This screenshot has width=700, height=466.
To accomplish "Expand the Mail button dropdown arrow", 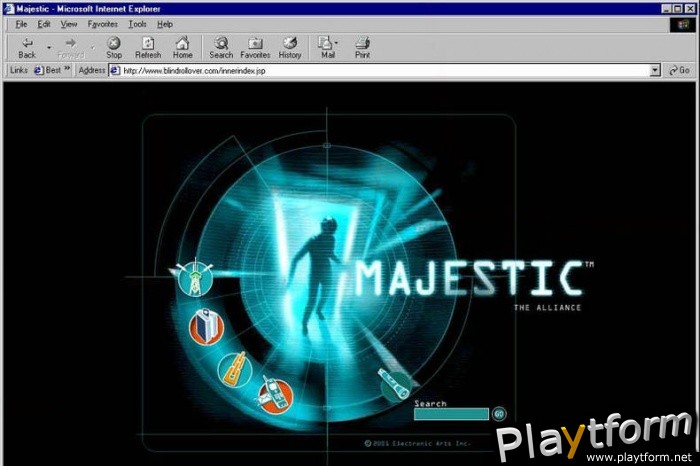I will click(336, 43).
